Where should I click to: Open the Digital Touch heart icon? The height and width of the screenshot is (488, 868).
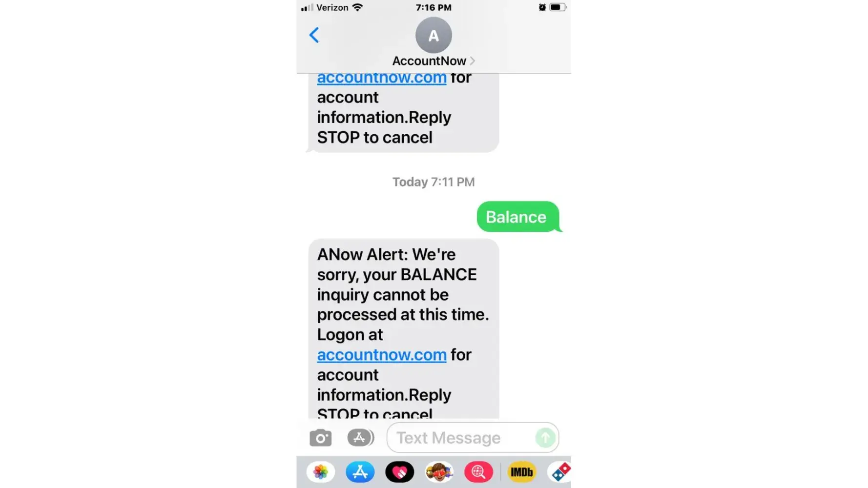coord(400,472)
